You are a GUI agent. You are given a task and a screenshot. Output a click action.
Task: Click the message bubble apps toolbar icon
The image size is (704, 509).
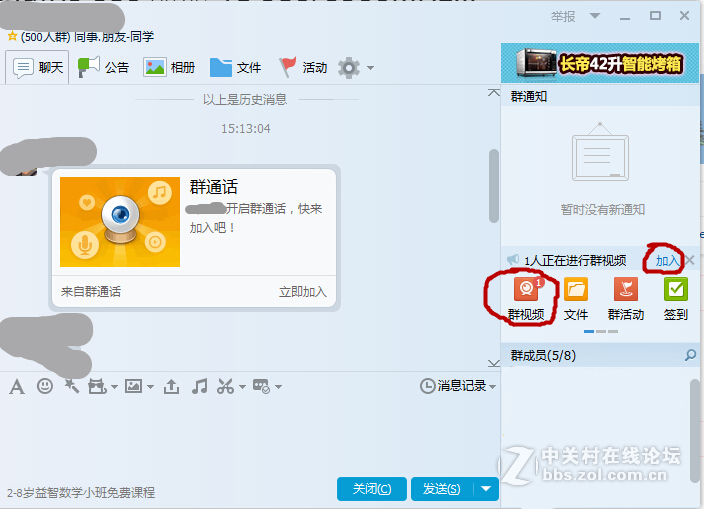[x=261, y=386]
